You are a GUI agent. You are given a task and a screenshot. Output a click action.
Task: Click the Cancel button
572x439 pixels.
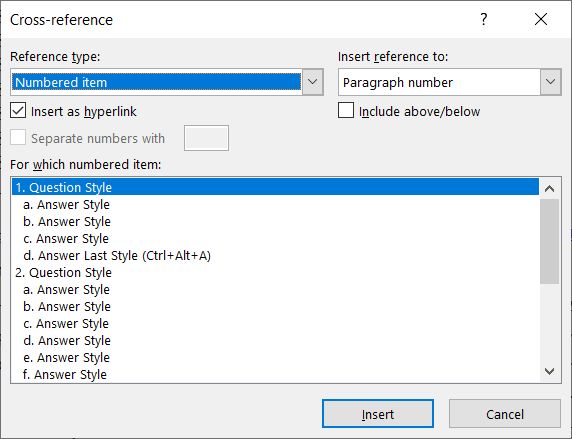coord(505,414)
